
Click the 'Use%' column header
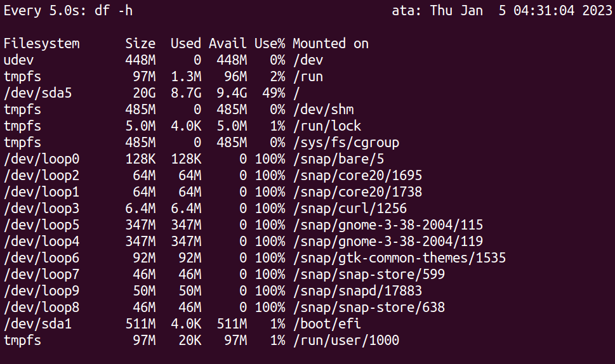(x=270, y=43)
